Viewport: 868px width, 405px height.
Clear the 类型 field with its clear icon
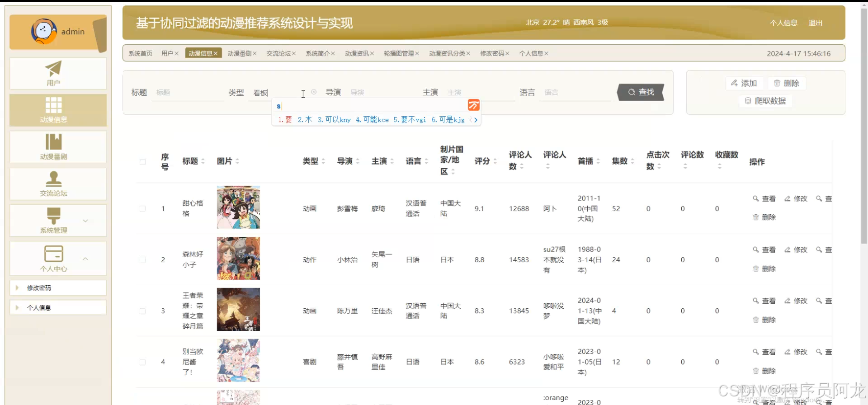(x=314, y=92)
